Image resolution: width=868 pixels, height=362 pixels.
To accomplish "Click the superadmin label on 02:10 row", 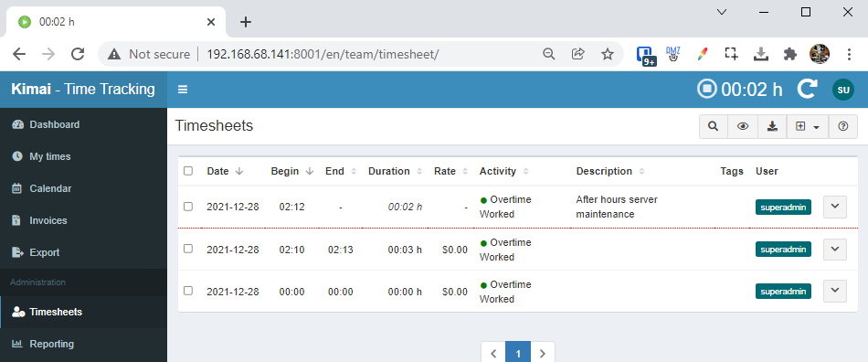I will (x=783, y=249).
